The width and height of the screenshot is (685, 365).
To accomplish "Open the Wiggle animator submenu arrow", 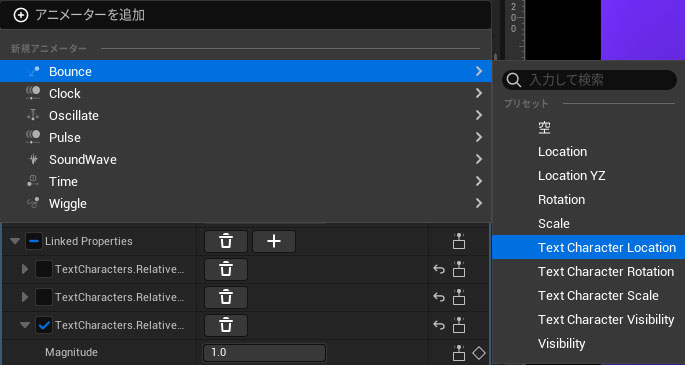I will (479, 203).
